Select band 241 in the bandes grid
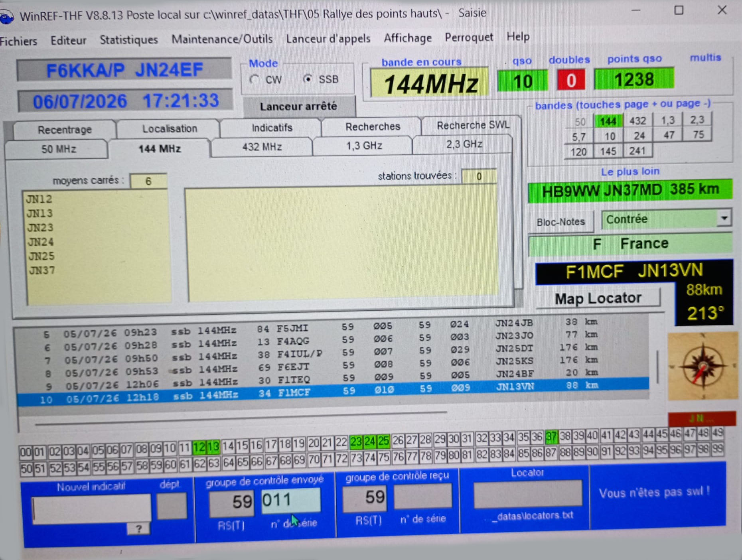Screen dimensions: 742x560 click(x=637, y=151)
